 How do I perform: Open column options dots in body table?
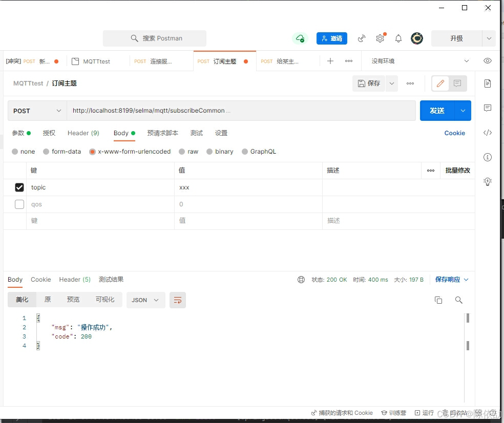(431, 171)
